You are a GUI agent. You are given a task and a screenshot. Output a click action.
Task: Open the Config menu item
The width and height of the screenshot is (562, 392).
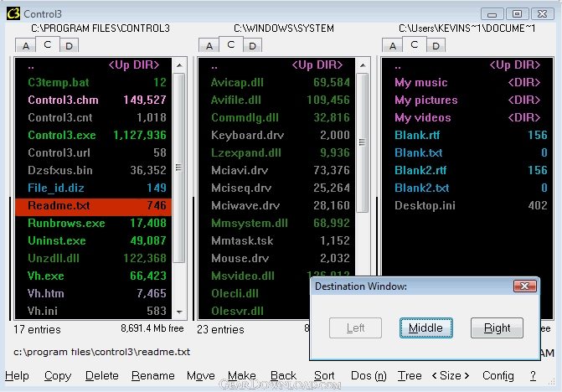tap(498, 375)
